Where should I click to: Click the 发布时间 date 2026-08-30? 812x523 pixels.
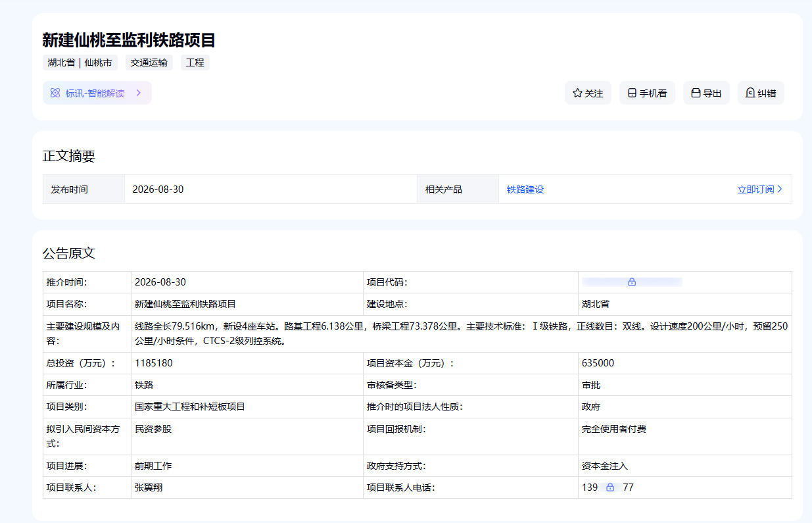coord(158,189)
